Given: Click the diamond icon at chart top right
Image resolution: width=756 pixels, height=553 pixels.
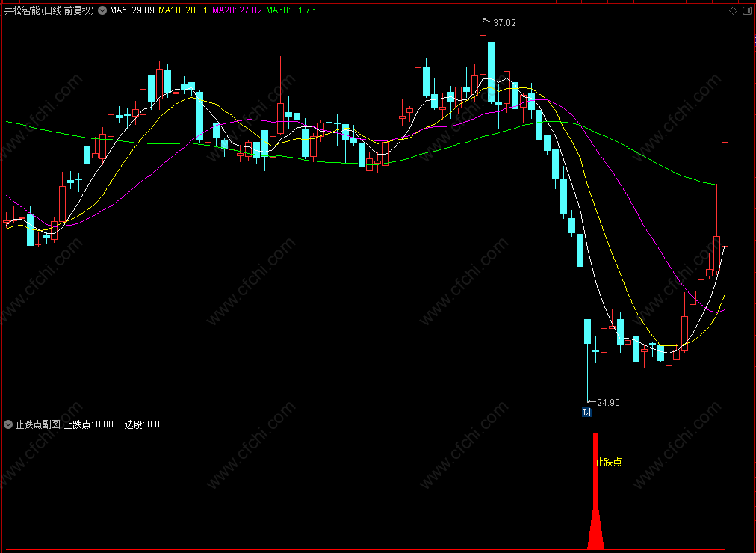Looking at the screenshot, I should coord(733,10).
